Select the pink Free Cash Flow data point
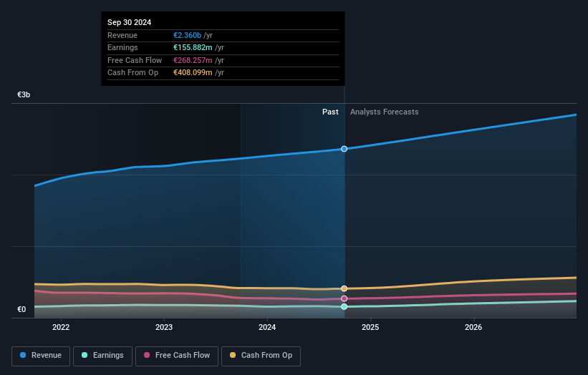 [344, 298]
